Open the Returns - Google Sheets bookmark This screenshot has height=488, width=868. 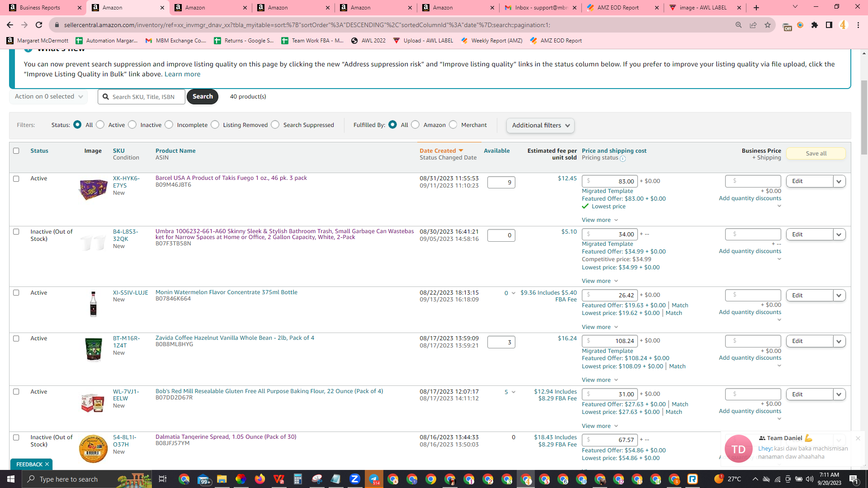point(244,41)
